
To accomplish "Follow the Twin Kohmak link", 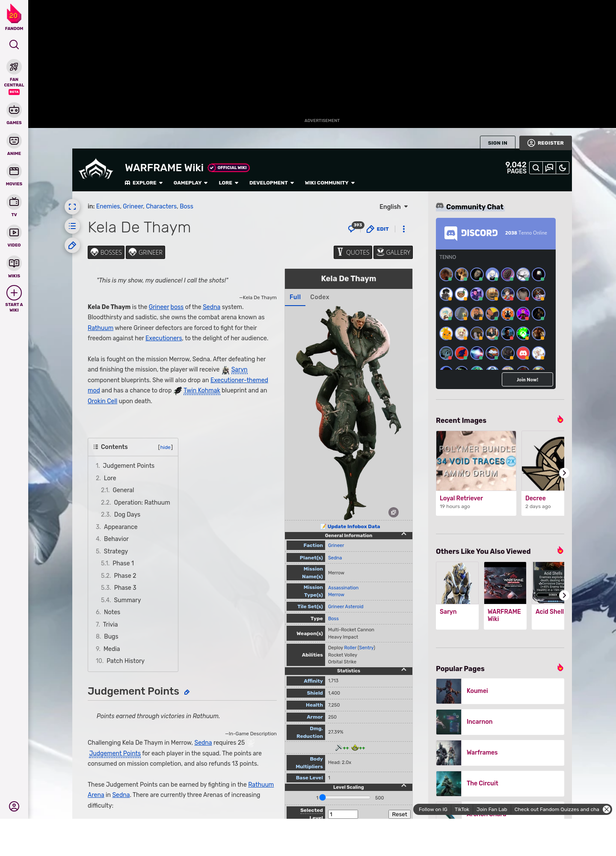I will (x=201, y=391).
